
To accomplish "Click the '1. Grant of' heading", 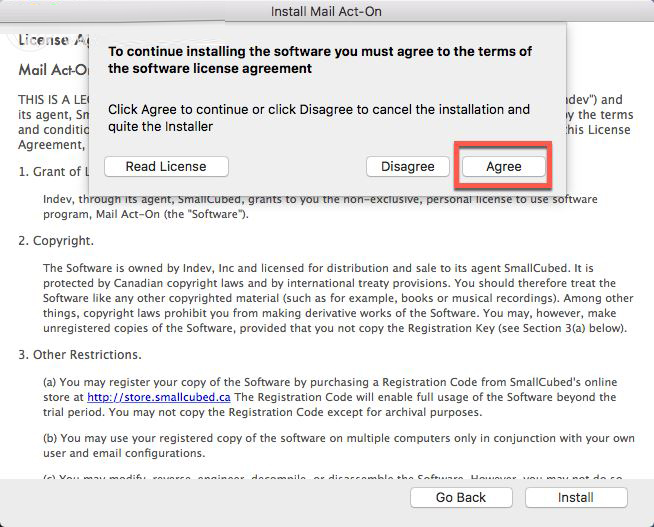I will pyautogui.click(x=53, y=171).
